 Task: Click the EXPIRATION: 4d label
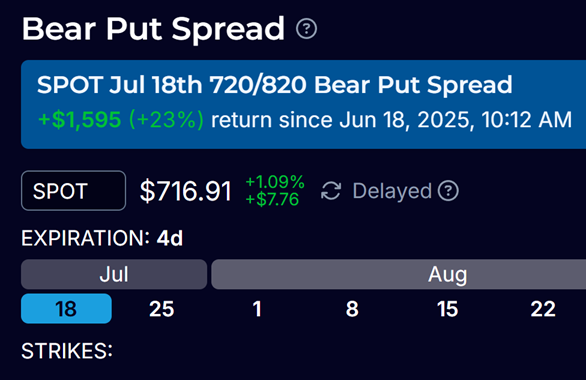pyautogui.click(x=102, y=238)
